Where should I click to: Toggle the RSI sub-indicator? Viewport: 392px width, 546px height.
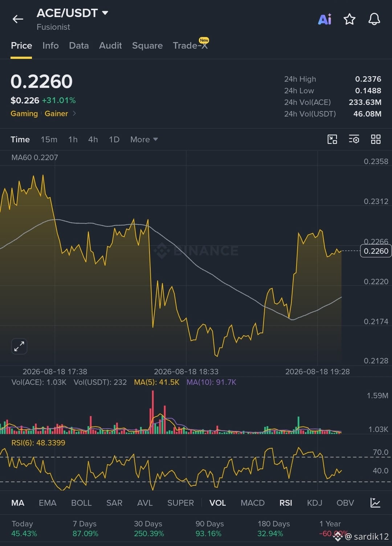click(286, 503)
